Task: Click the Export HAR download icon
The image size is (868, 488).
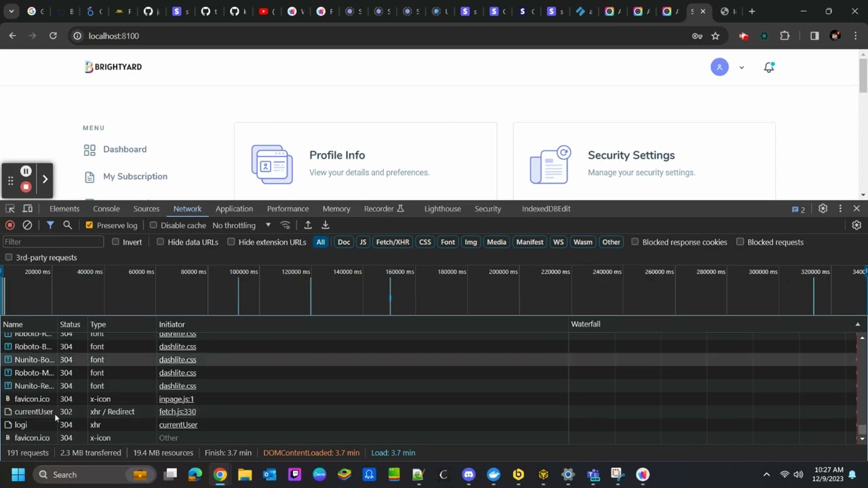Action: [x=325, y=225]
